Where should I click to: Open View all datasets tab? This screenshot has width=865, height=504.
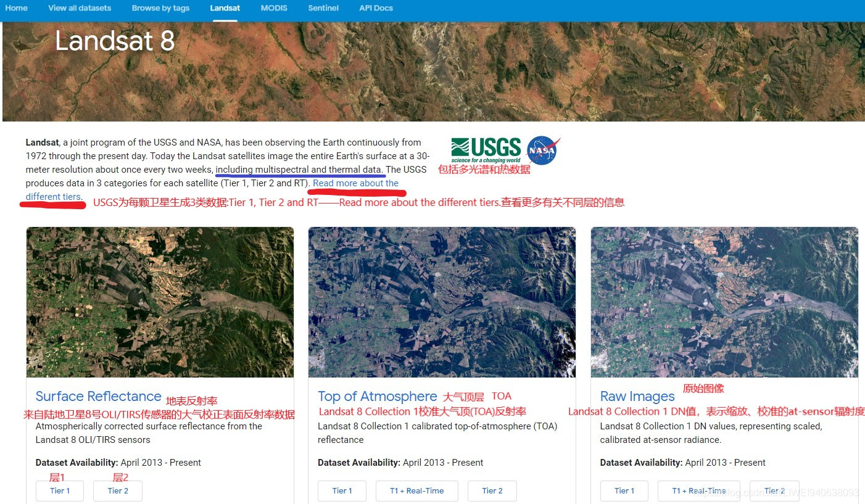80,8
